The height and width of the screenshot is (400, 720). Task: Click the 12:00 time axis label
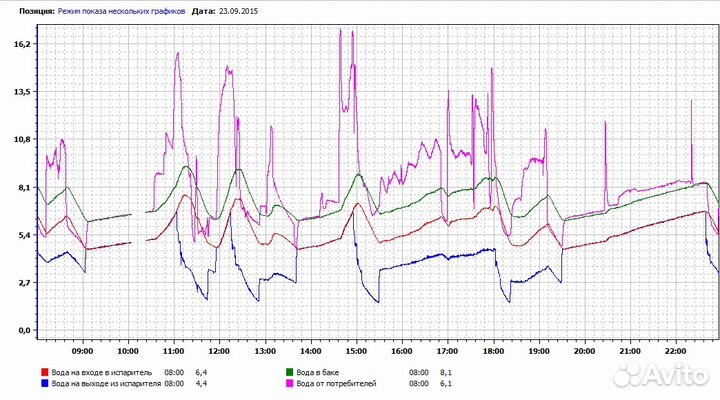[218, 351]
